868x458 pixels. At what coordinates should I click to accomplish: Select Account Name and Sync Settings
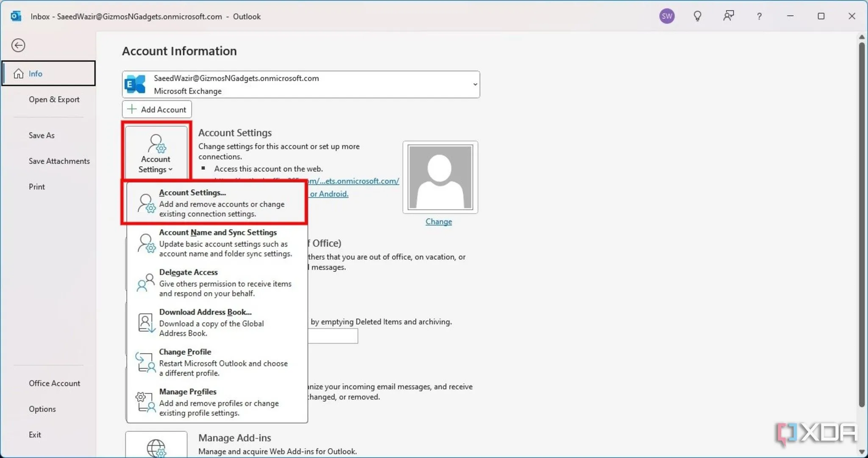point(217,243)
